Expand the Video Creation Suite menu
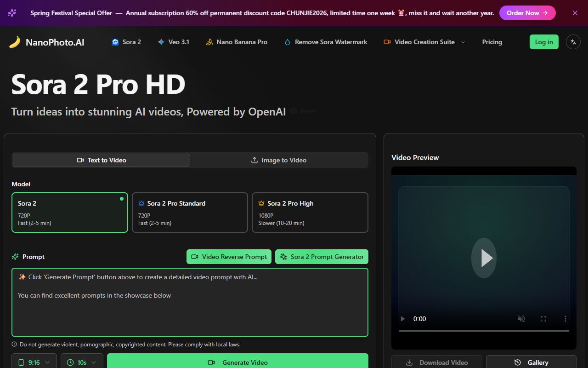588x368 pixels. pyautogui.click(x=424, y=42)
